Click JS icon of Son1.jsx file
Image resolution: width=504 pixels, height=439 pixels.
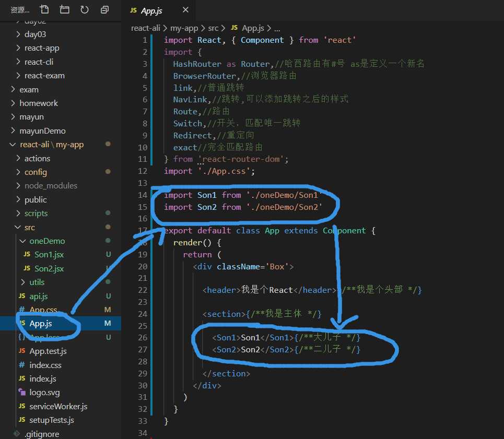[27, 254]
